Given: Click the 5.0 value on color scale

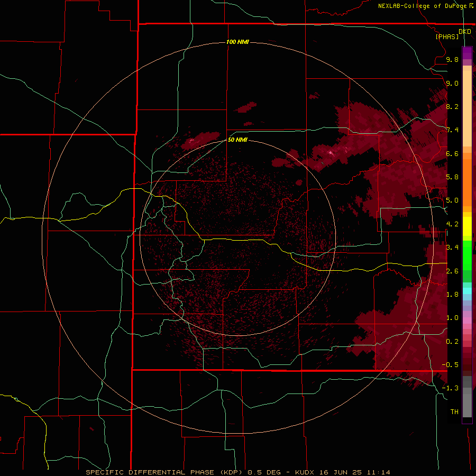Looking at the screenshot, I should coord(452,200).
